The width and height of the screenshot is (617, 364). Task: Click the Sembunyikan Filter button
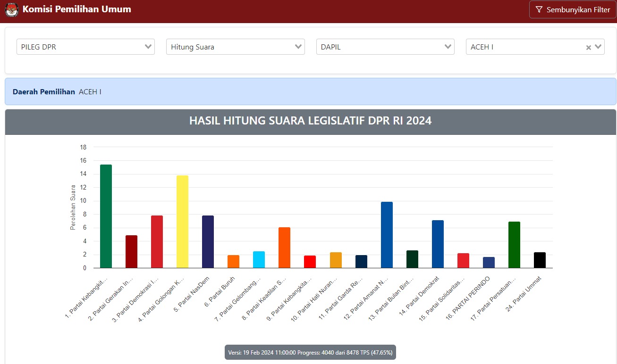[572, 9]
